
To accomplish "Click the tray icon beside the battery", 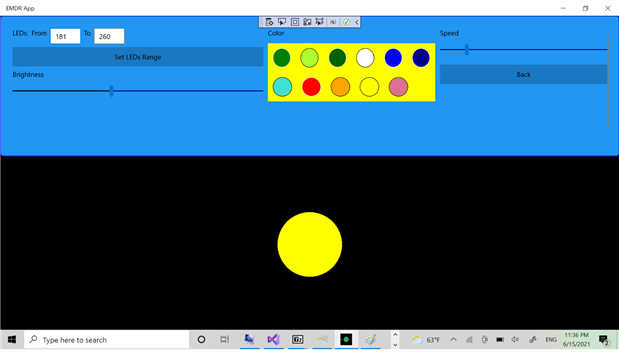I will pos(484,339).
